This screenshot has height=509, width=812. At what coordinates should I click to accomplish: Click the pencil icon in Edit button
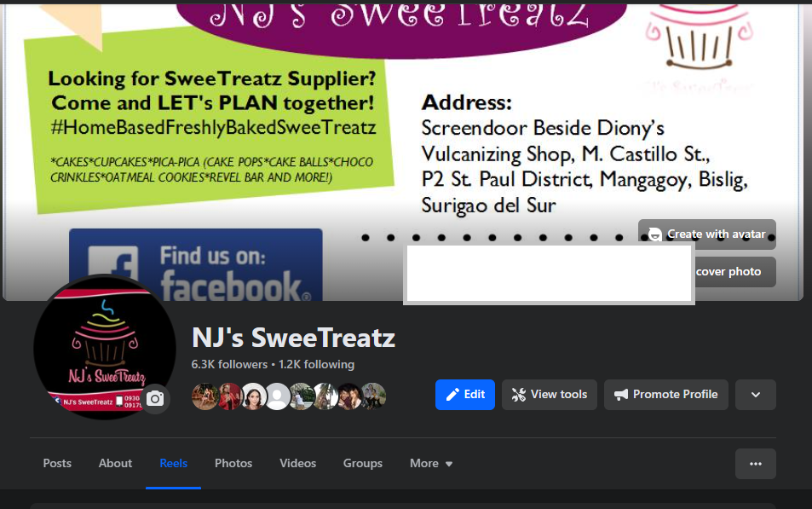(x=452, y=395)
